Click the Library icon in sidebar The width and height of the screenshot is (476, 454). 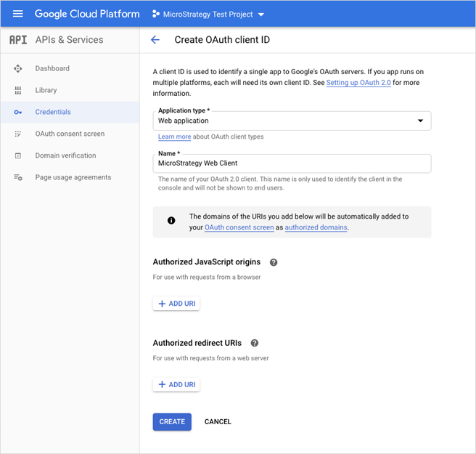tap(18, 90)
